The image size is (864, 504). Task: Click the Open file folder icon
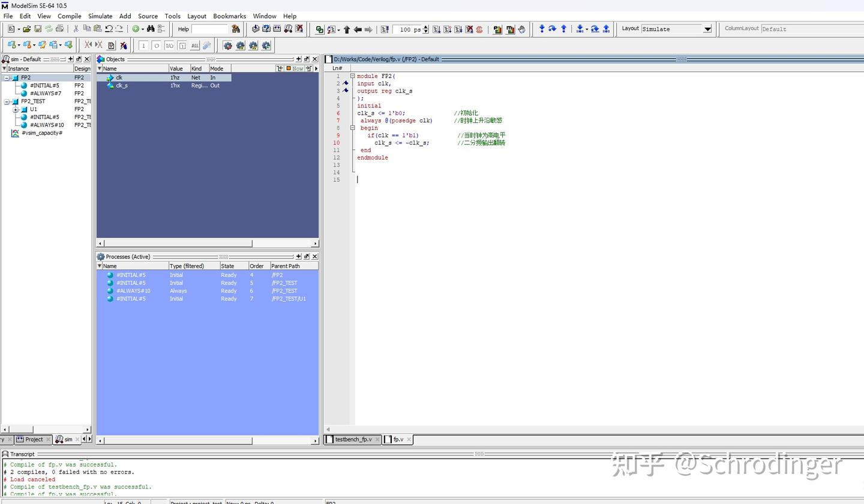[27, 29]
